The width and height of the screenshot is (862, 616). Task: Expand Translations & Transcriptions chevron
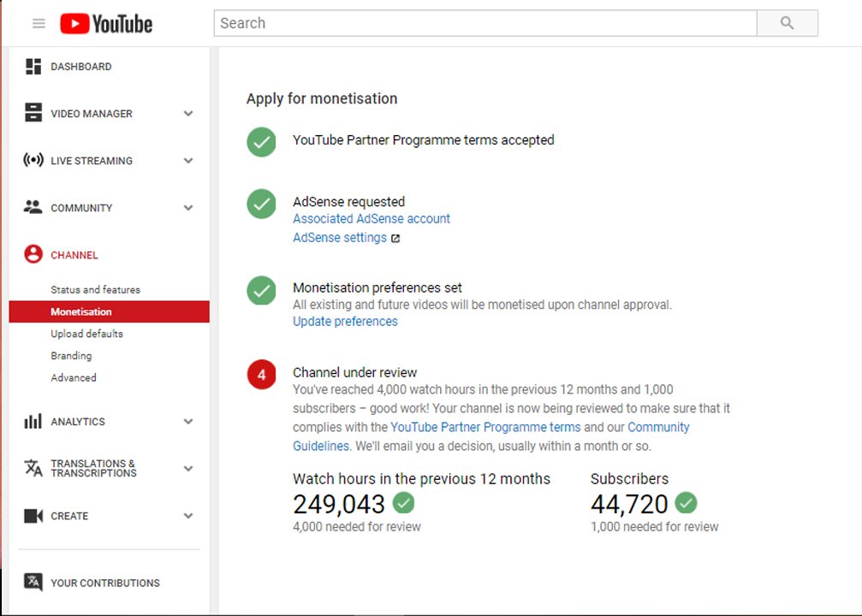click(188, 469)
